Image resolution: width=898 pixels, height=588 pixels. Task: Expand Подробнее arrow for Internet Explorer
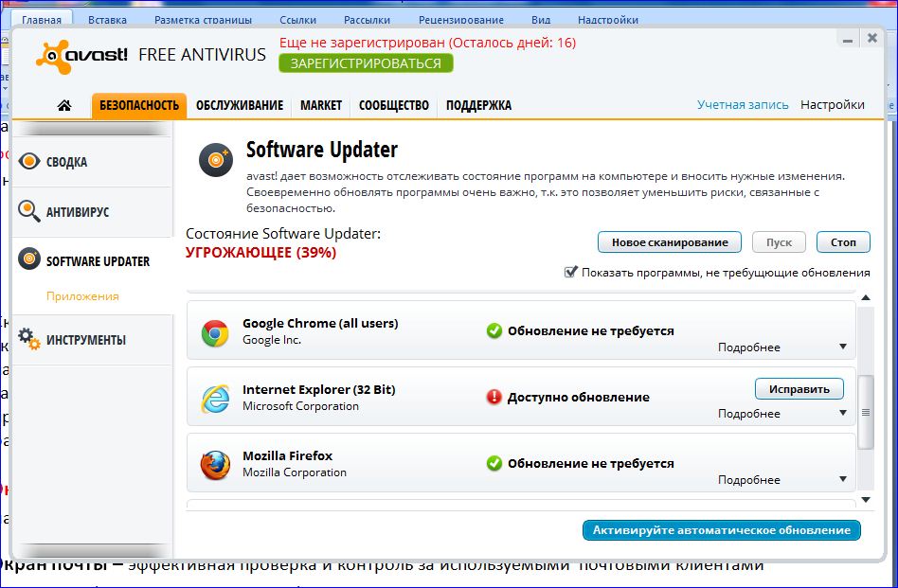843,413
